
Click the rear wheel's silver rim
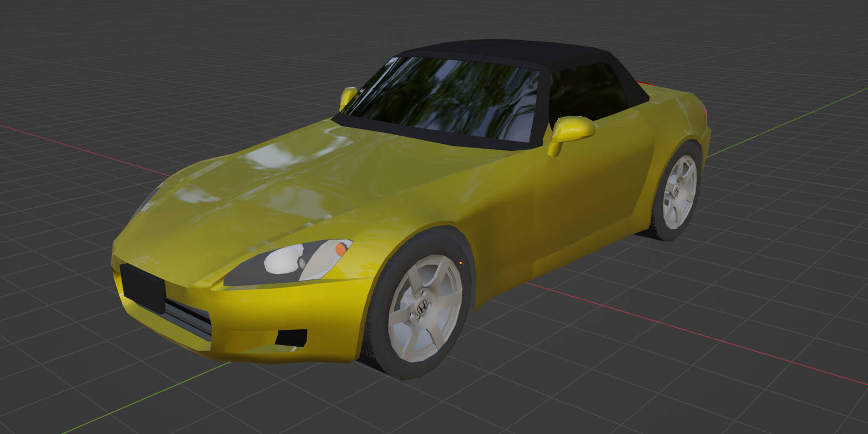pyautogui.click(x=679, y=187)
